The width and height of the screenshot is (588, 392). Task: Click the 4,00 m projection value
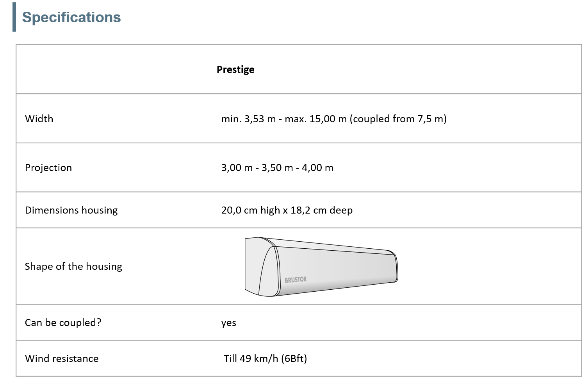(317, 168)
